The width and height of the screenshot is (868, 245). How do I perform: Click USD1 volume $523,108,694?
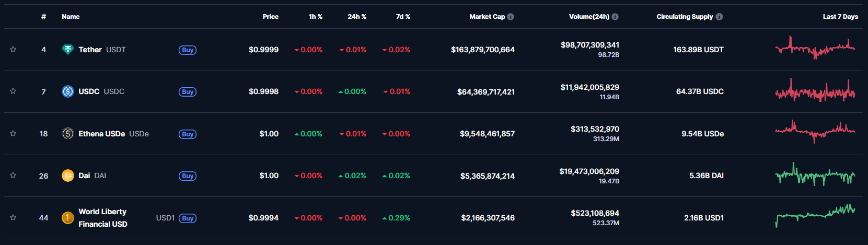[x=595, y=213]
